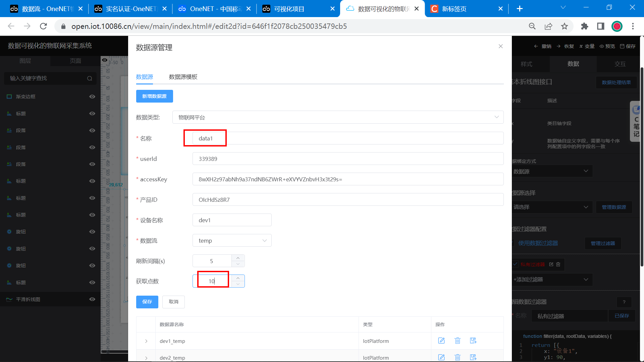This screenshot has height=362, width=644.
Task: Toggle the eye icon for the first 旋钮 layer
Action: coord(92,232)
